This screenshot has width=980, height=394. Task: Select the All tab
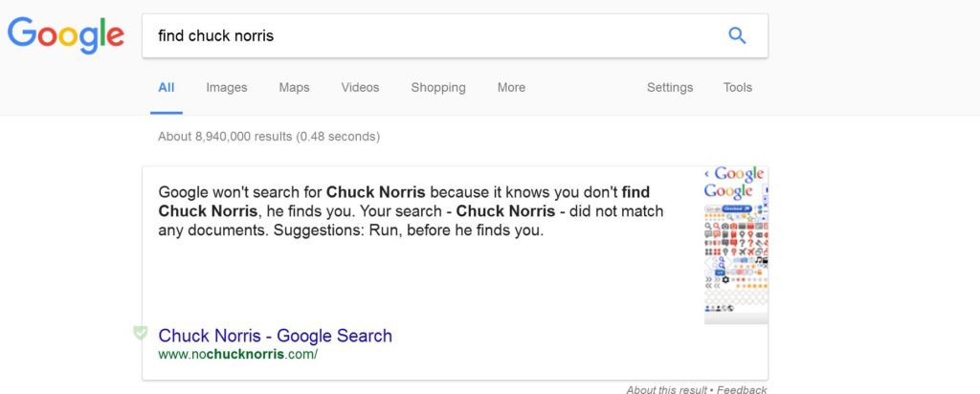[167, 87]
